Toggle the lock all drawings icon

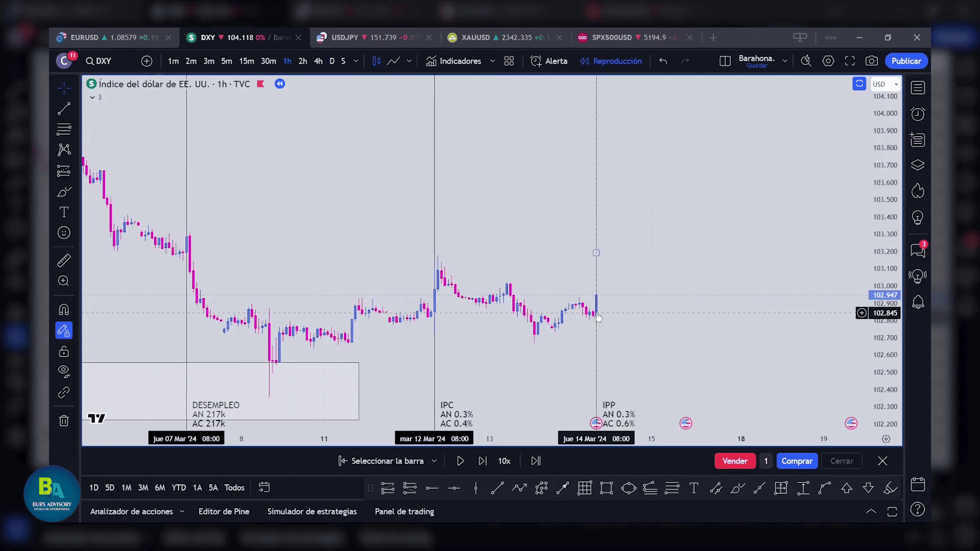click(64, 352)
